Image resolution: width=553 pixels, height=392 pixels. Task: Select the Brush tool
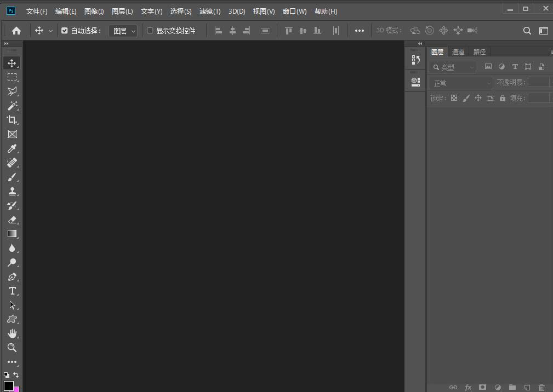tap(12, 177)
